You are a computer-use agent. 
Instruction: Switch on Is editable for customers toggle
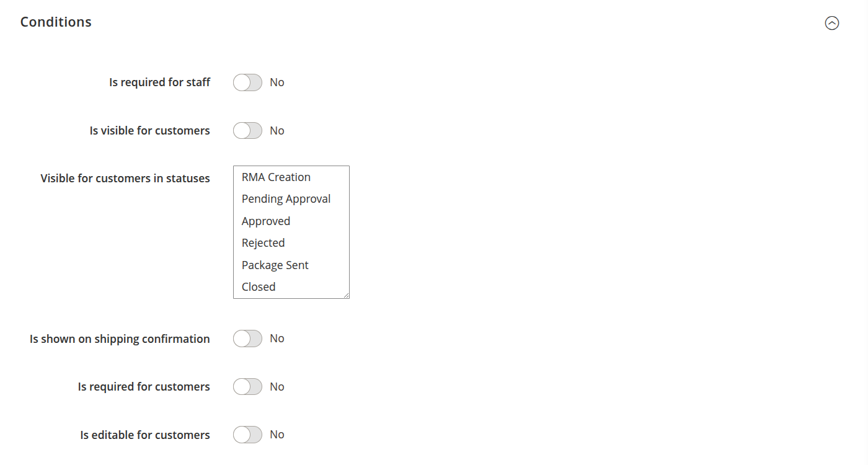click(247, 435)
